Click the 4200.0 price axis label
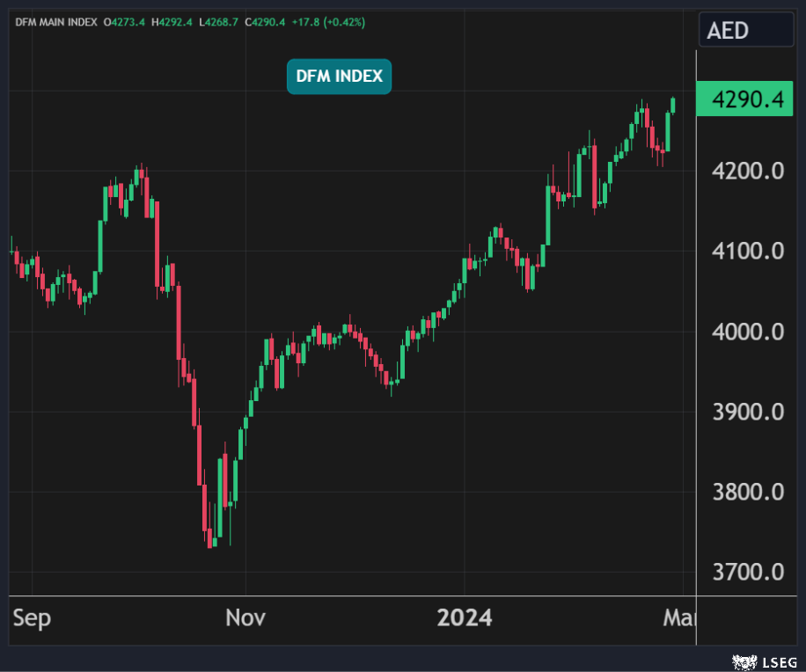This screenshot has height=672, width=806. (748, 171)
